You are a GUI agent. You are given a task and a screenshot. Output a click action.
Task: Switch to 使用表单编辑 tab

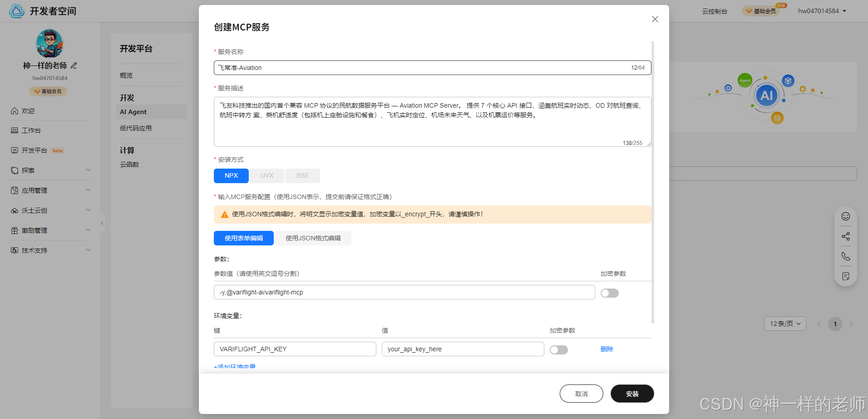[244, 238]
